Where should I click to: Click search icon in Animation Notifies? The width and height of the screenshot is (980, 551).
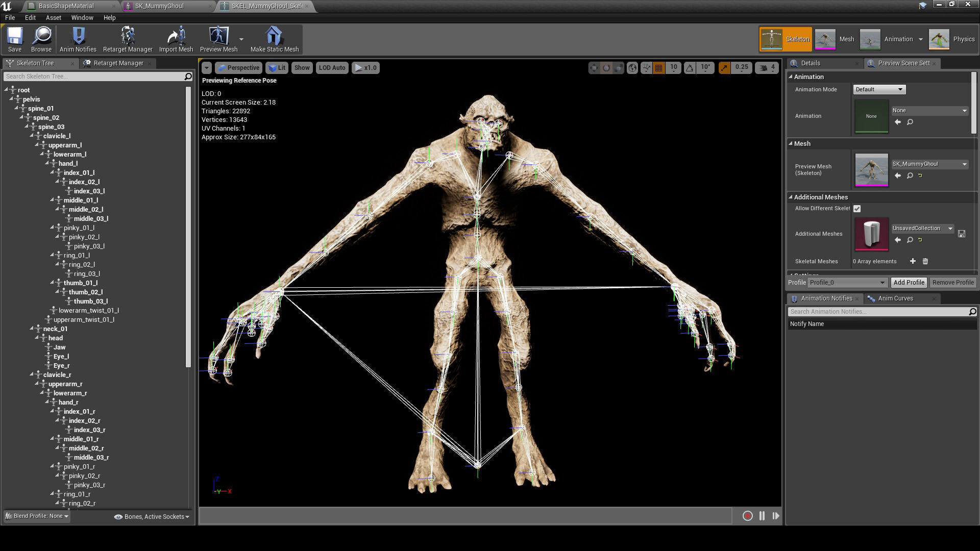972,312
